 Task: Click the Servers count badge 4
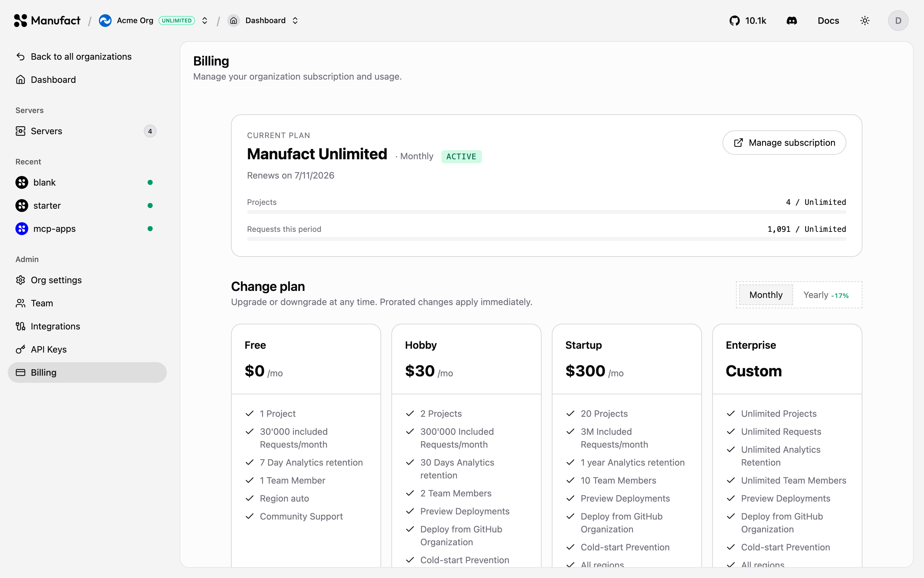[x=150, y=131]
